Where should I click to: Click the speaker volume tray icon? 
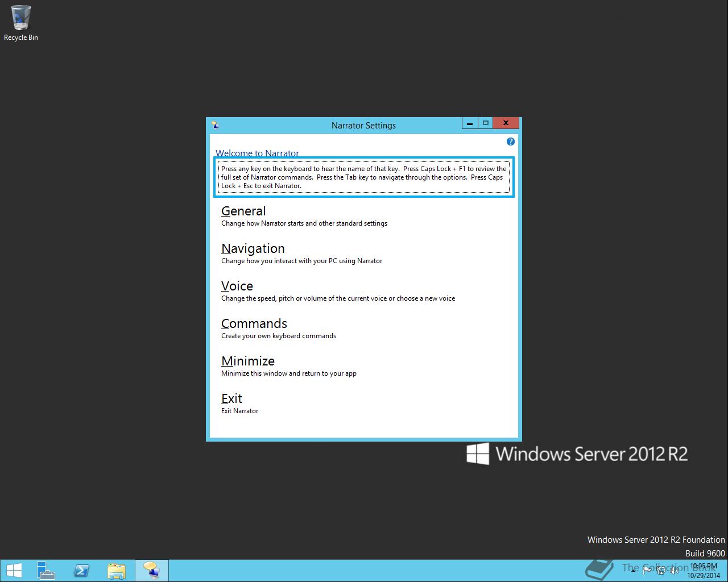(x=674, y=570)
